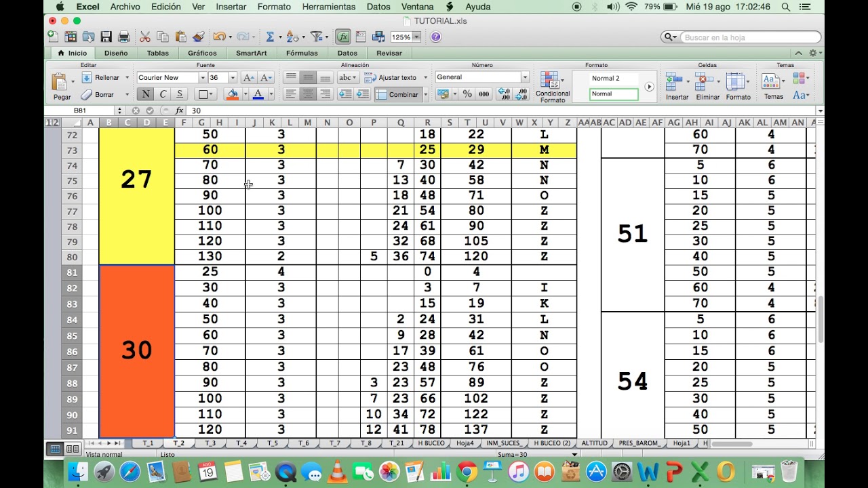Viewport: 868px width, 488px height.
Task: Click the Borrar clear button
Action: (98, 94)
